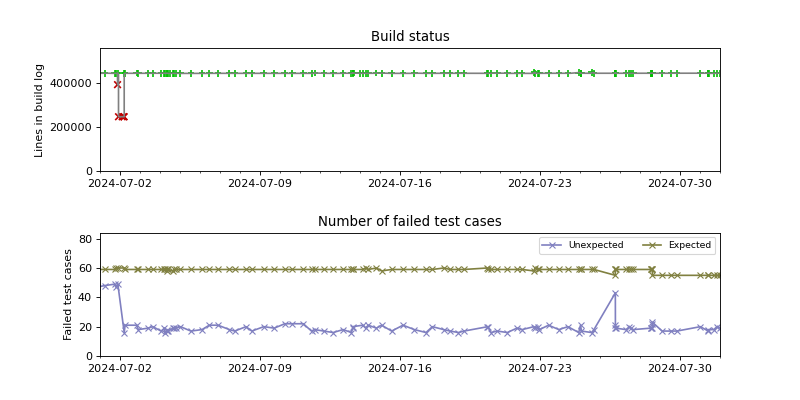This screenshot has width=800, height=400.
Task: Select the Expected legend label
Action: point(689,245)
